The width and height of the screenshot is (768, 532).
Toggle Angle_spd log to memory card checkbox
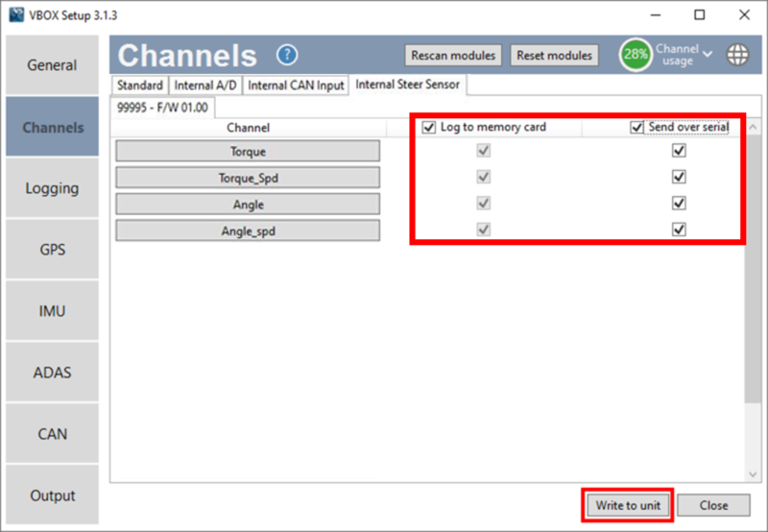click(x=484, y=230)
